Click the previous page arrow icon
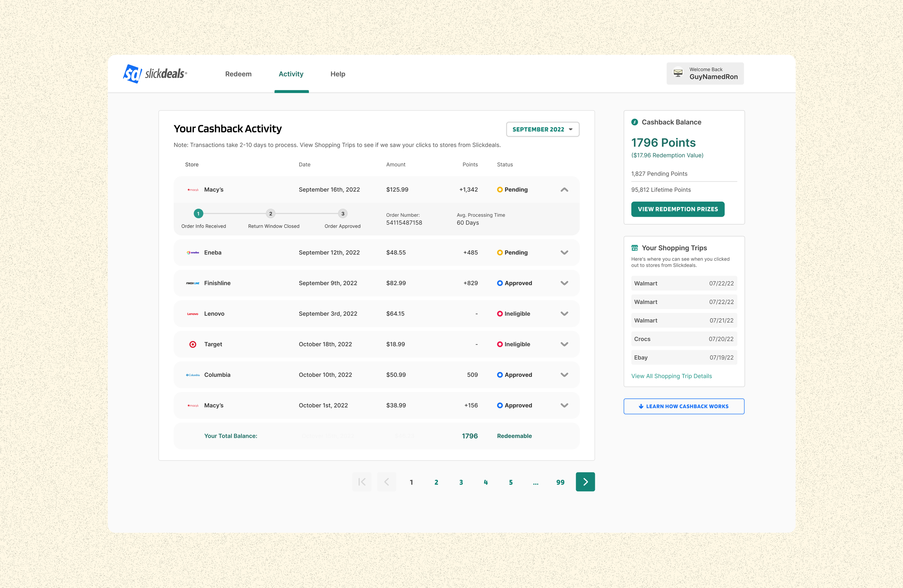 tap(386, 482)
